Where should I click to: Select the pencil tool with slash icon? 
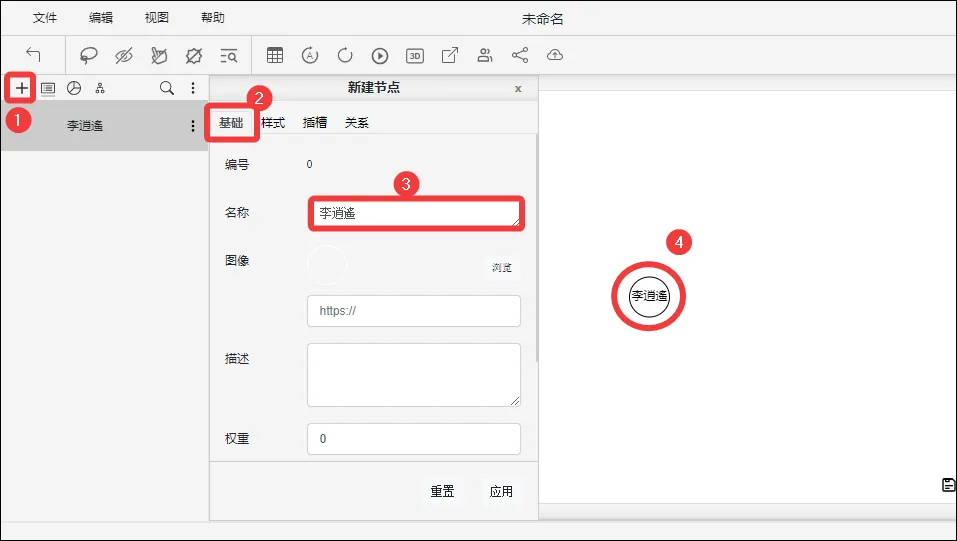click(159, 56)
